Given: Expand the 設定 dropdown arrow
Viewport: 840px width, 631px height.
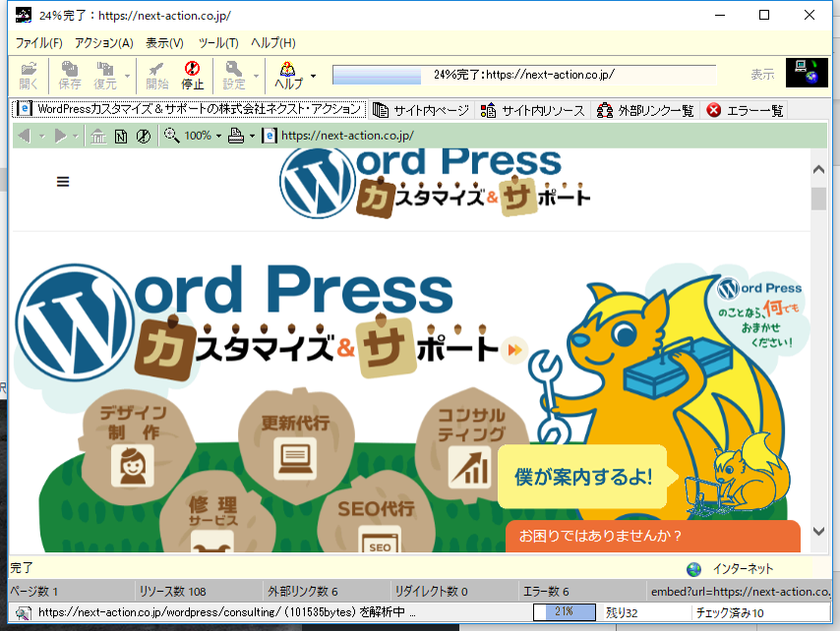Looking at the screenshot, I should [x=256, y=76].
